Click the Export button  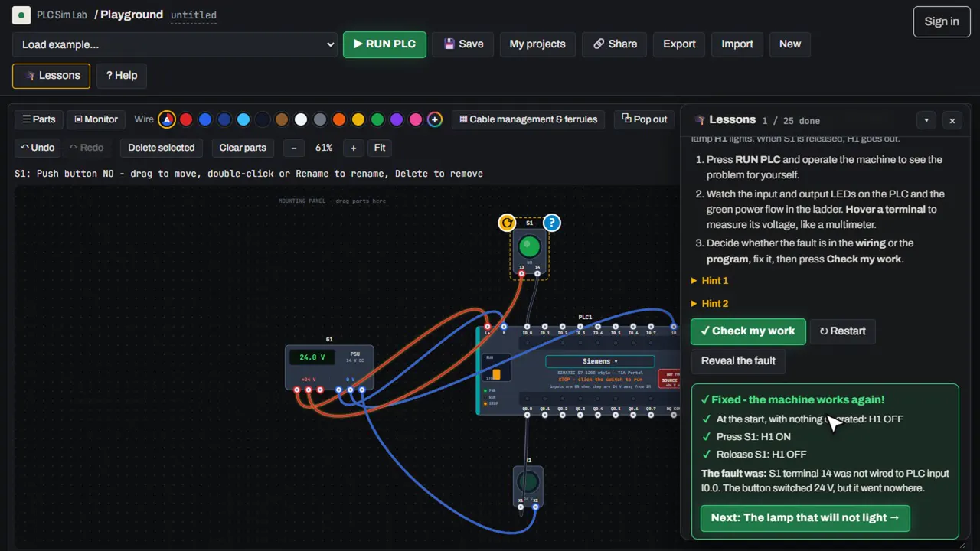(679, 44)
